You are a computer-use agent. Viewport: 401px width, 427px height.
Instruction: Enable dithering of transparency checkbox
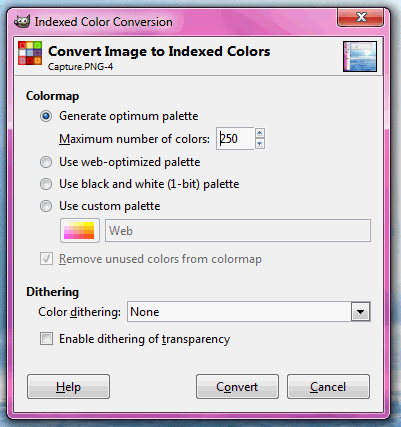coord(46,339)
